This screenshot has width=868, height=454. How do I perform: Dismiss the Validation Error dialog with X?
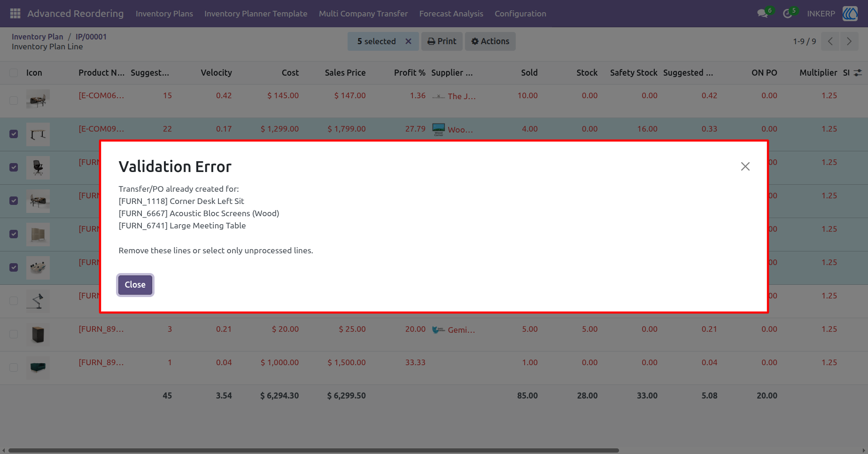[745, 166]
